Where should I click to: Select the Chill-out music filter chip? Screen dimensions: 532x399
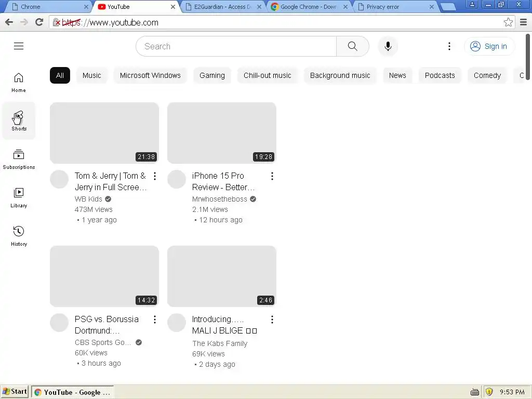(268, 75)
